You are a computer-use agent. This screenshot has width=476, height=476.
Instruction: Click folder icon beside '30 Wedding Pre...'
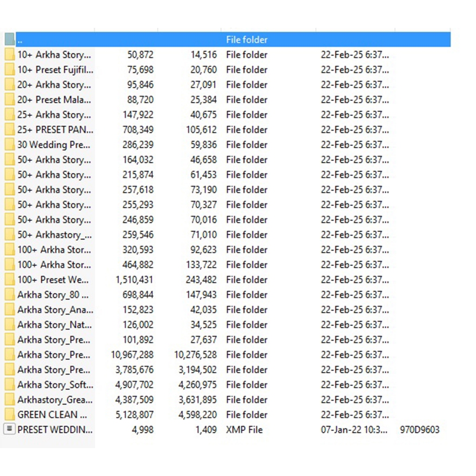point(9,145)
